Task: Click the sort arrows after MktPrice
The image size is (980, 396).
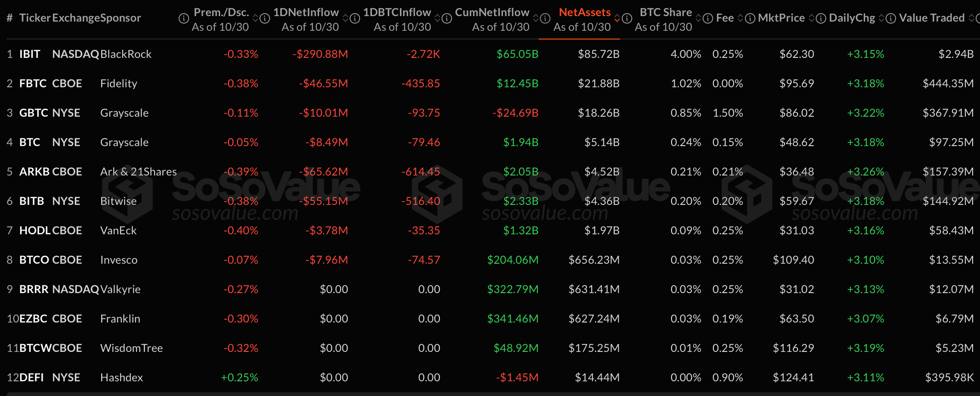Action: tap(811, 18)
